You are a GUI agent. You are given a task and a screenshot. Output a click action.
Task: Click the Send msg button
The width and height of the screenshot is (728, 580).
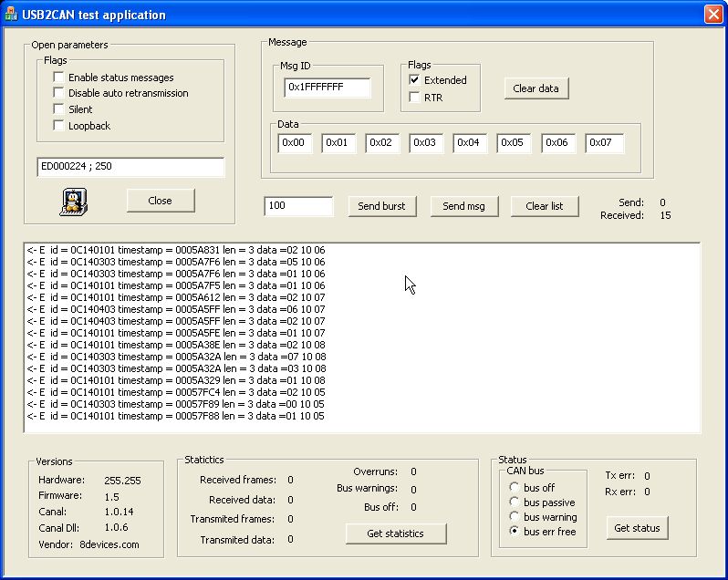[463, 206]
